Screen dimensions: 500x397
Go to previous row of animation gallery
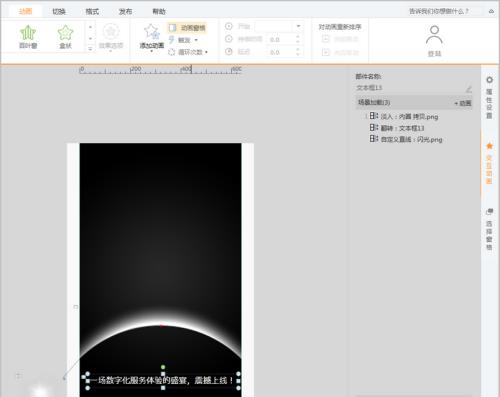[90, 27]
